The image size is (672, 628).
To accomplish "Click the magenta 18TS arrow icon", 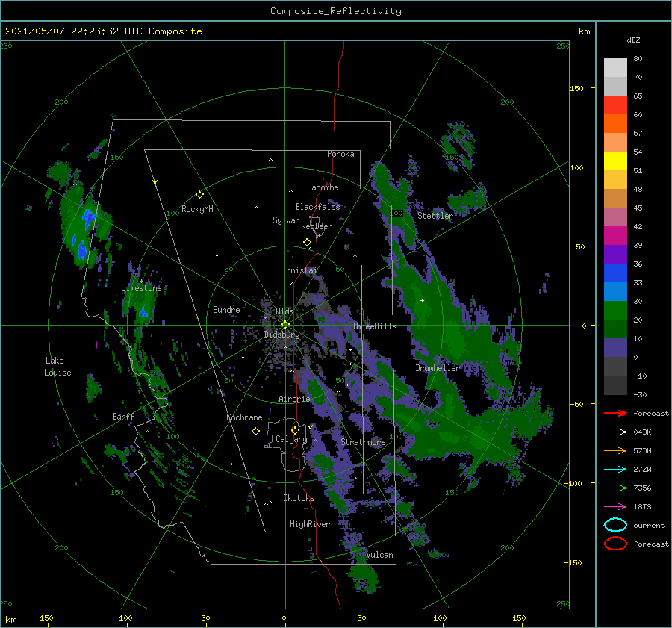I will 615,507.
